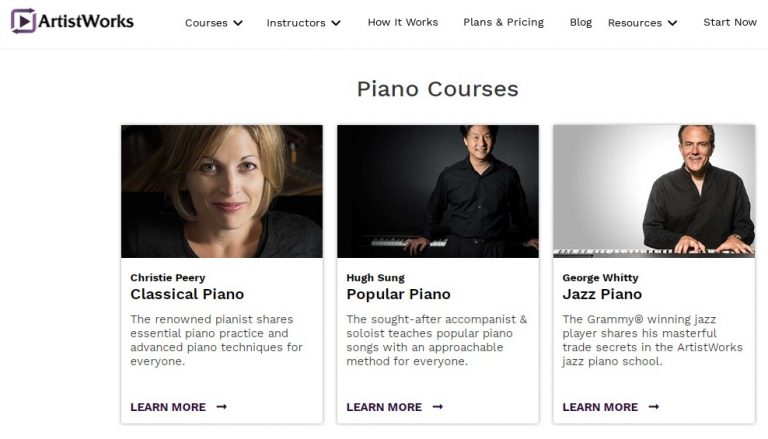Image resolution: width=768 pixels, height=439 pixels.
Task: Select the Classical Piano course title
Action: tap(187, 294)
